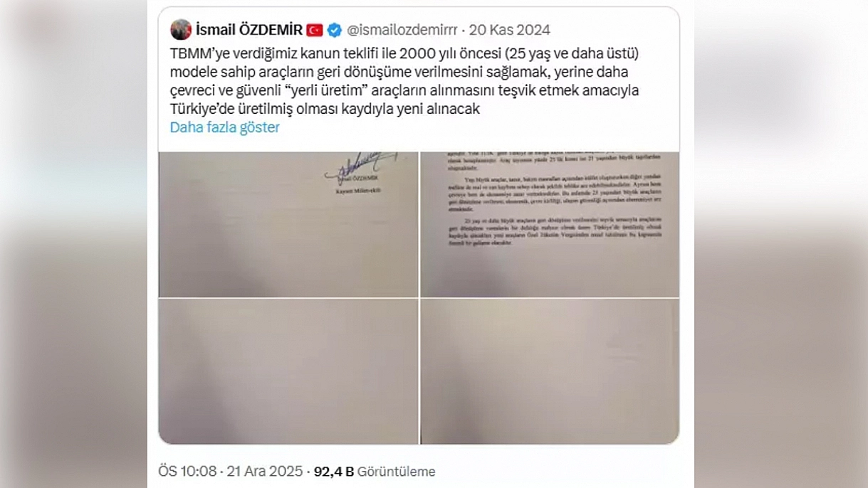This screenshot has width=868, height=488.
Task: Open the top-left image with the signature
Action: [288, 224]
